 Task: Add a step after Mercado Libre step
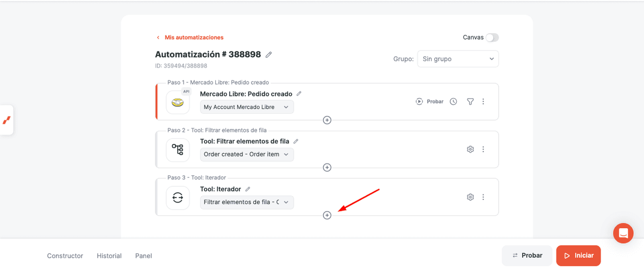pos(327,120)
